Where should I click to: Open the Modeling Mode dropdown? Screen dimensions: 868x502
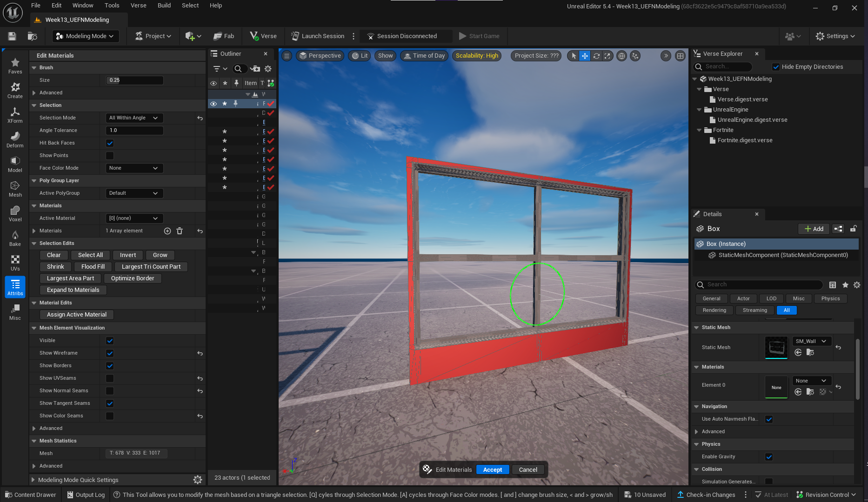click(85, 36)
